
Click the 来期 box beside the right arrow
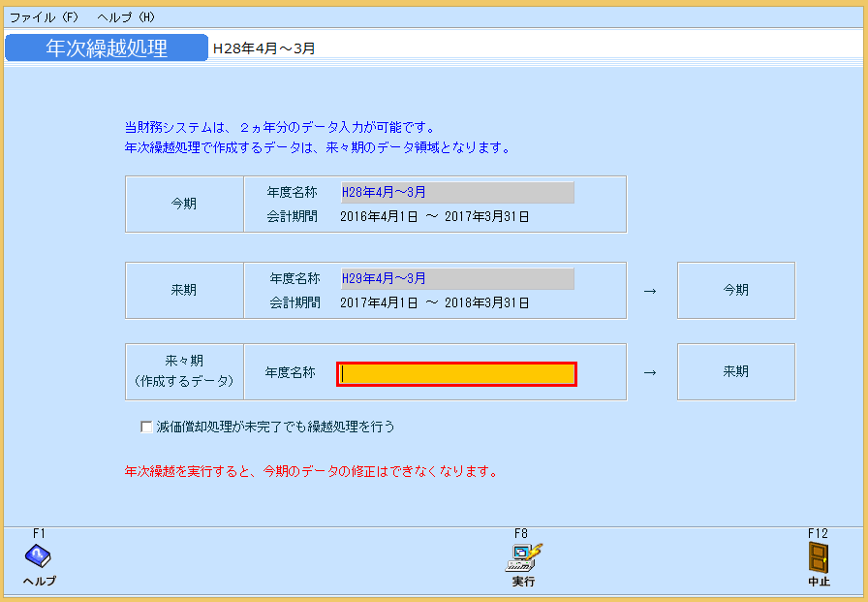(735, 371)
